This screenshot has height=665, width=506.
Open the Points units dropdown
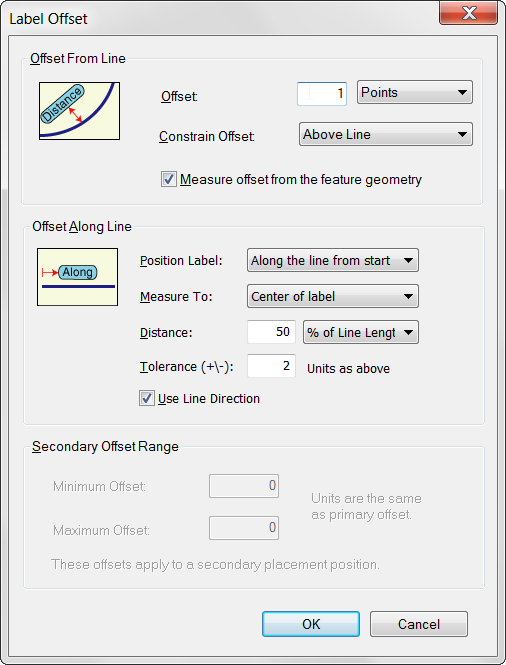click(414, 92)
